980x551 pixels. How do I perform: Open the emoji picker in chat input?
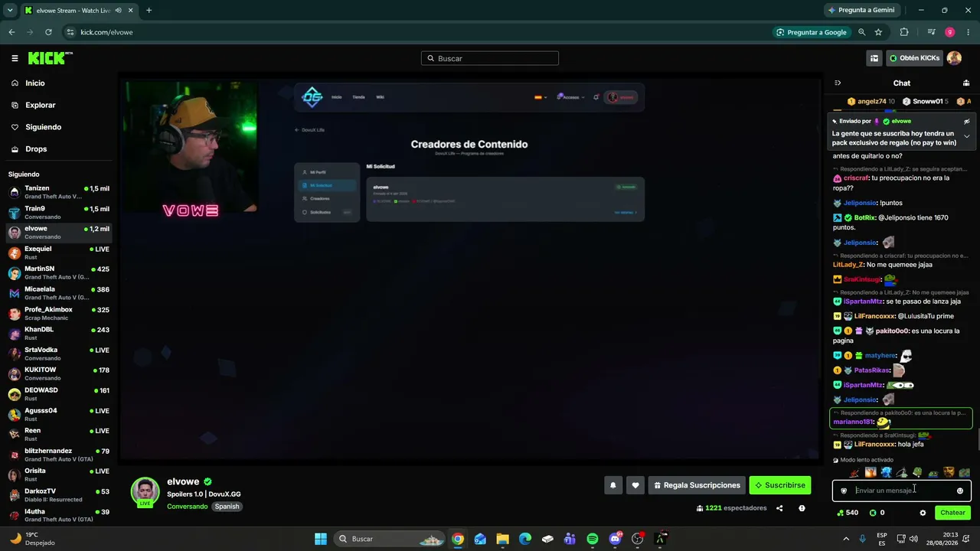click(960, 491)
